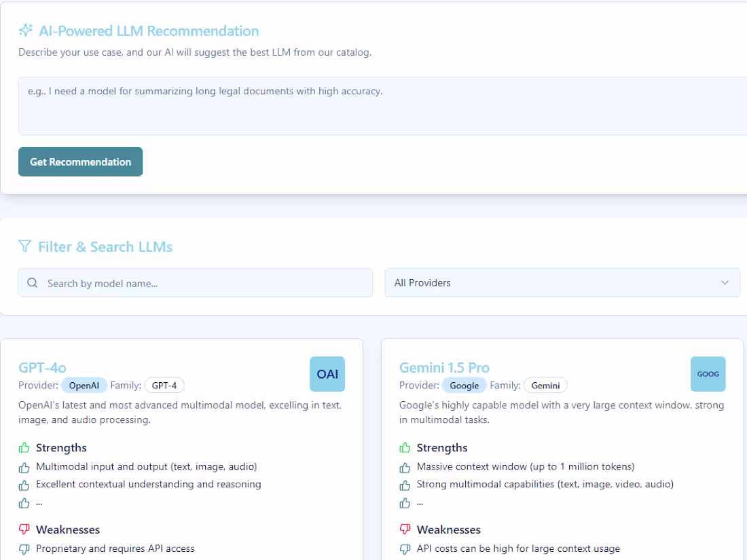747x560 pixels.
Task: Click the thumbs-up icon beside Massive context window
Action: click(405, 467)
